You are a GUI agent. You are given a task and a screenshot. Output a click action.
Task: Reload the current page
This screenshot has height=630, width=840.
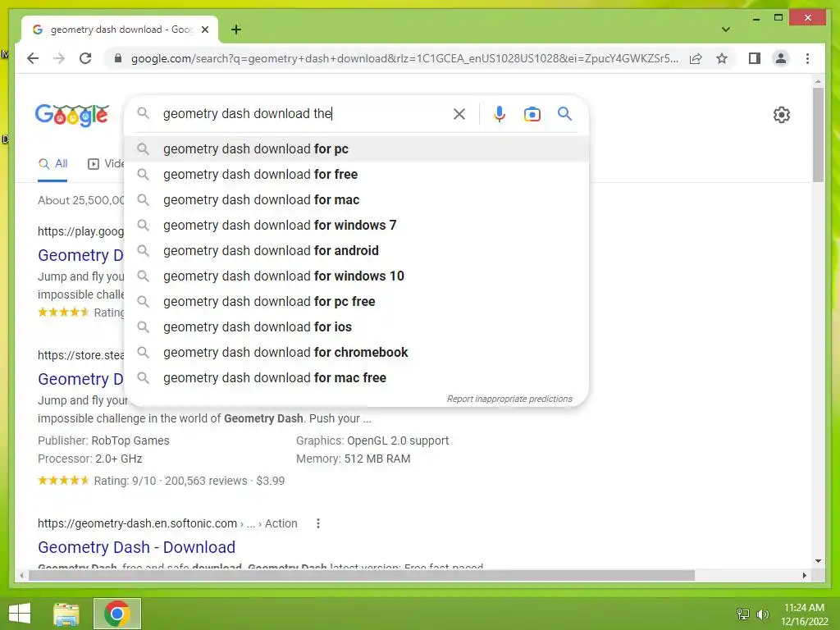tap(85, 58)
